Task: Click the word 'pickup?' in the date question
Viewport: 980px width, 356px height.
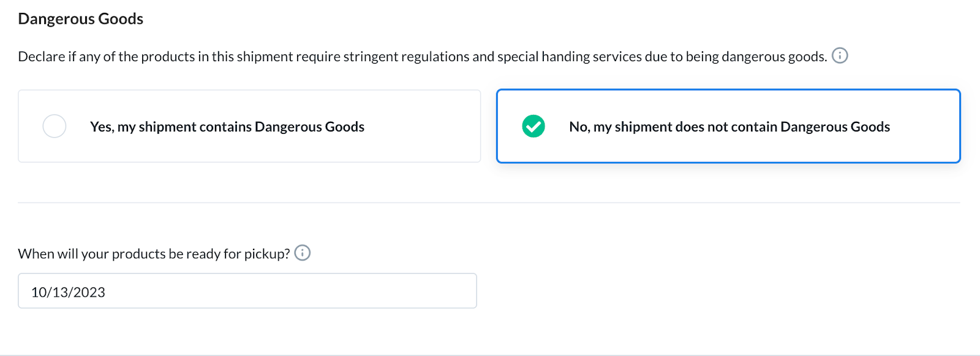Action: pos(267,254)
